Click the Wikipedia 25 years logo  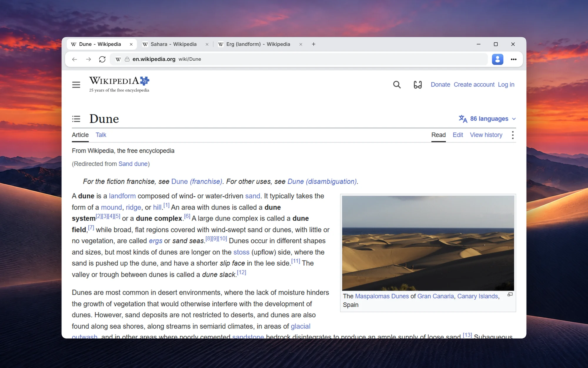click(x=119, y=84)
